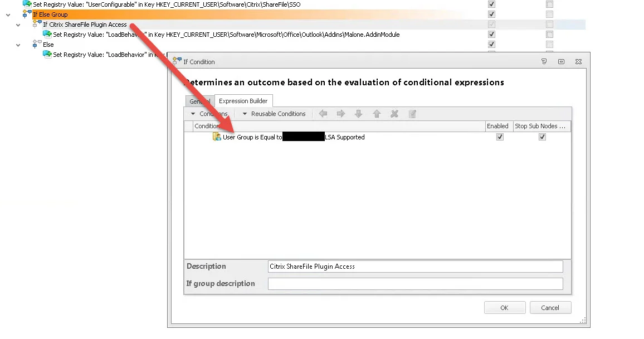Open the Reusable Conditions dropdown
The image size is (644, 339).
274,114
